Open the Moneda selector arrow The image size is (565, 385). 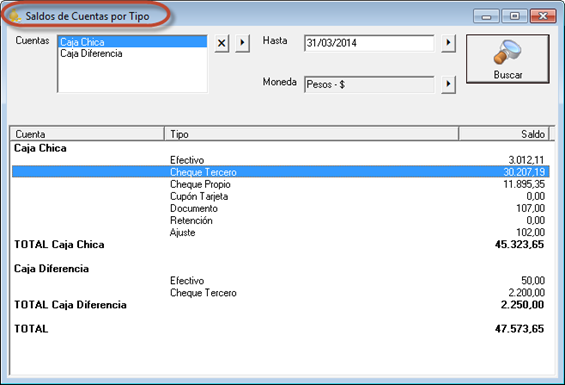(448, 85)
